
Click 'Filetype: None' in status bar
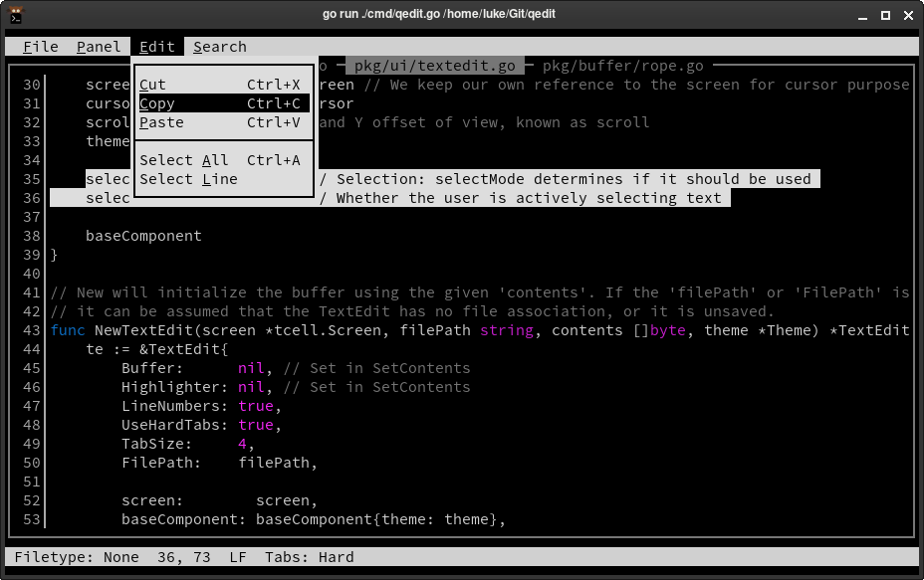click(77, 557)
